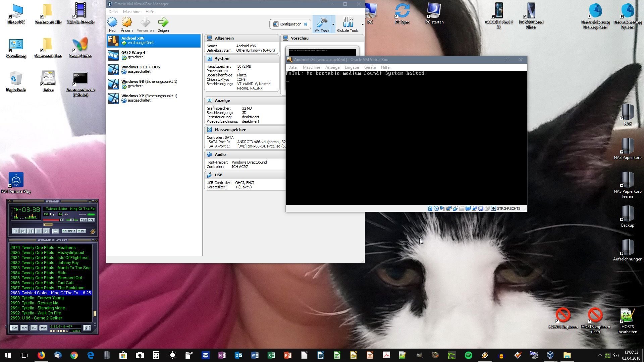Expand the Globale Tools dropdown arrow
The image size is (644, 362).
coord(362,24)
